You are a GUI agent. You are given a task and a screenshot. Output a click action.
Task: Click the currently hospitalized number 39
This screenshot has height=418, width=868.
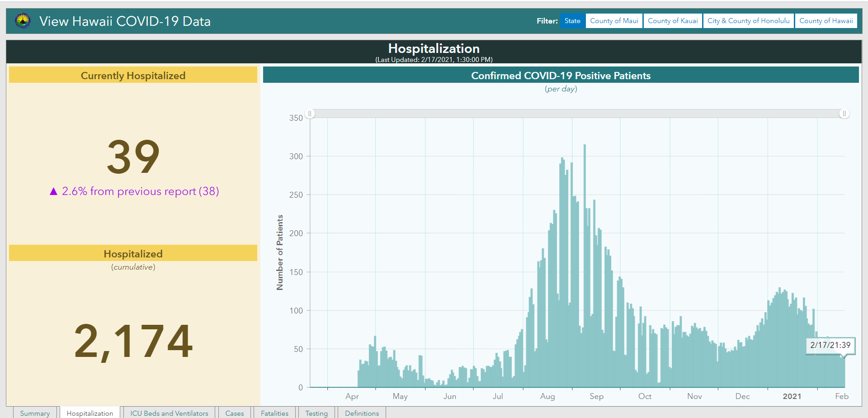[133, 157]
